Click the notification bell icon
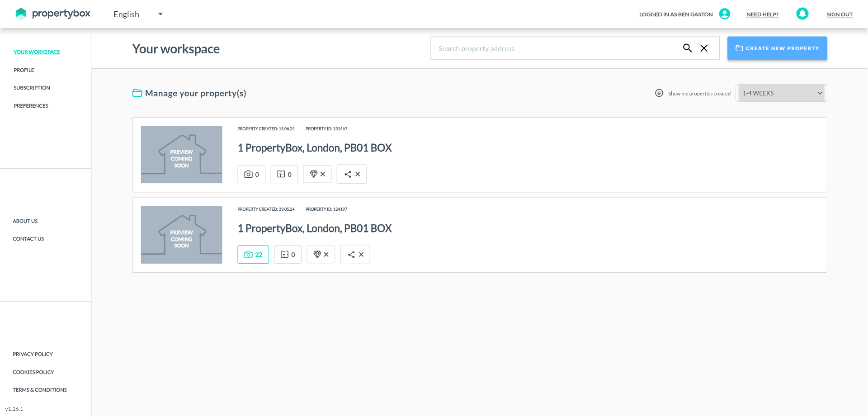 tap(802, 14)
